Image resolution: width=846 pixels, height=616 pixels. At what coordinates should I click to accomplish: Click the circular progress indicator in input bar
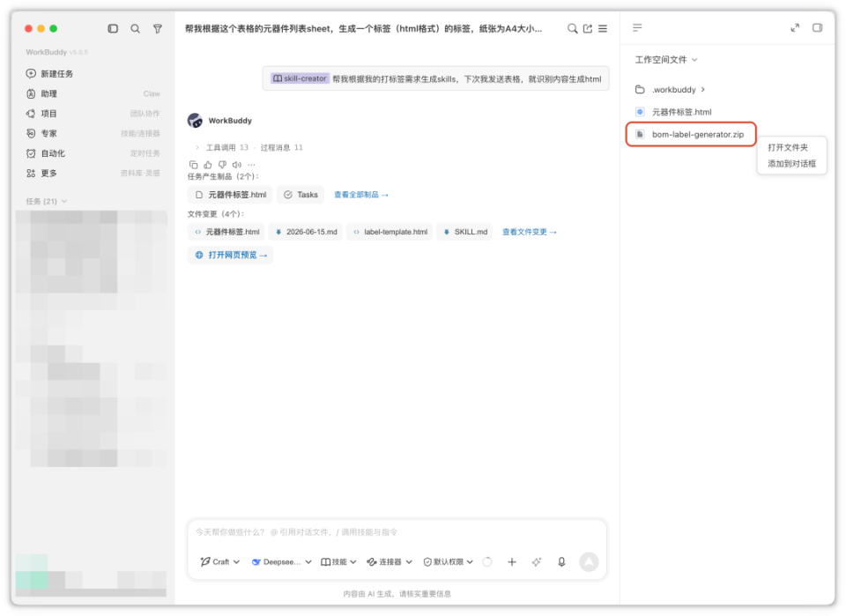(487, 562)
